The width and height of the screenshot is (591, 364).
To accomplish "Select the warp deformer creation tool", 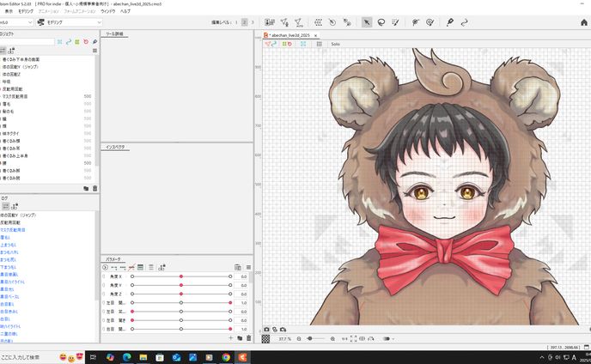I will point(318,22).
